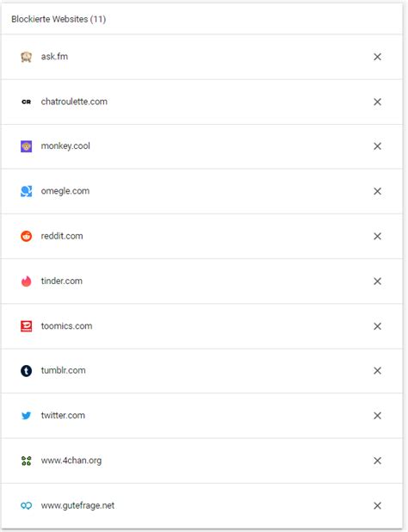The height and width of the screenshot is (532, 408).
Task: Delete monkey.cool from blocked sites
Action: [377, 146]
